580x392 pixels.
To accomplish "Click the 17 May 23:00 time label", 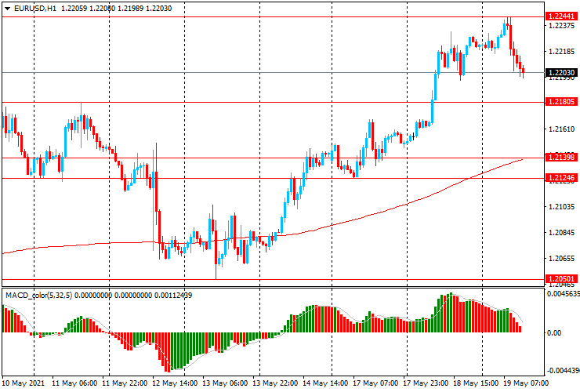I will [426, 383].
